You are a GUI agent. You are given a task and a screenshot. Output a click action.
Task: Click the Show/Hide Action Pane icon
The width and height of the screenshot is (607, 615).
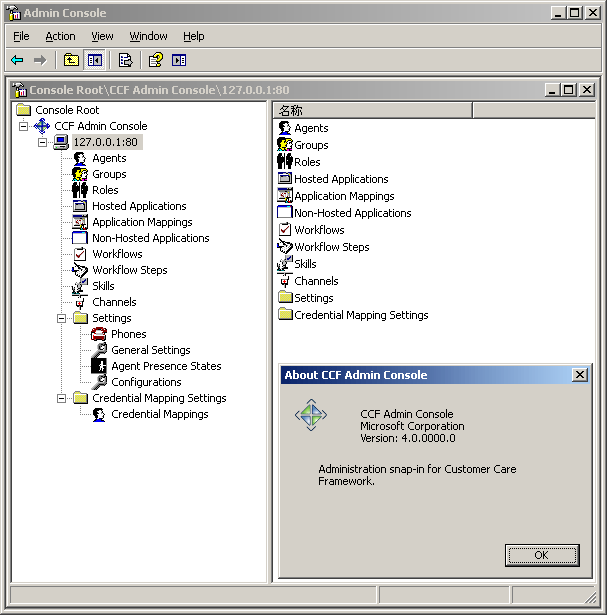179,60
